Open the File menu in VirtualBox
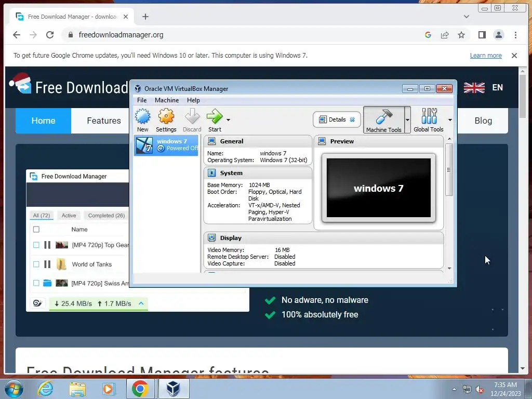This screenshot has width=532, height=399. (x=142, y=100)
